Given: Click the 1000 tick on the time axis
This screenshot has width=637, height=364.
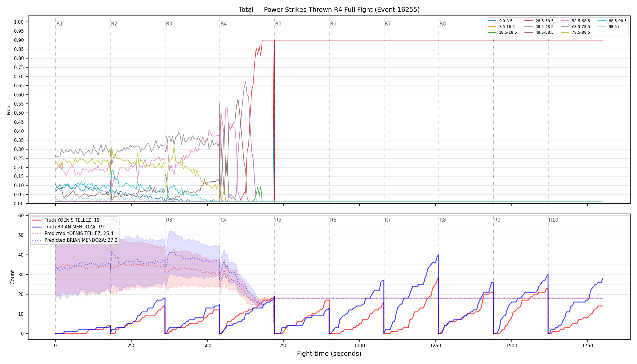Looking at the screenshot, I should click(x=359, y=345).
